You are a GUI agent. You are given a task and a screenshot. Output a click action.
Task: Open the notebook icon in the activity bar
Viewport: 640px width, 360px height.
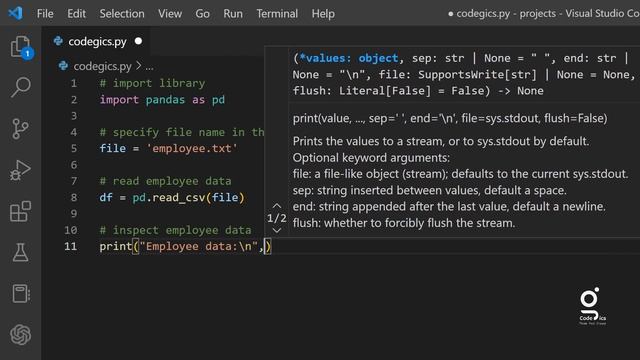pos(20,293)
